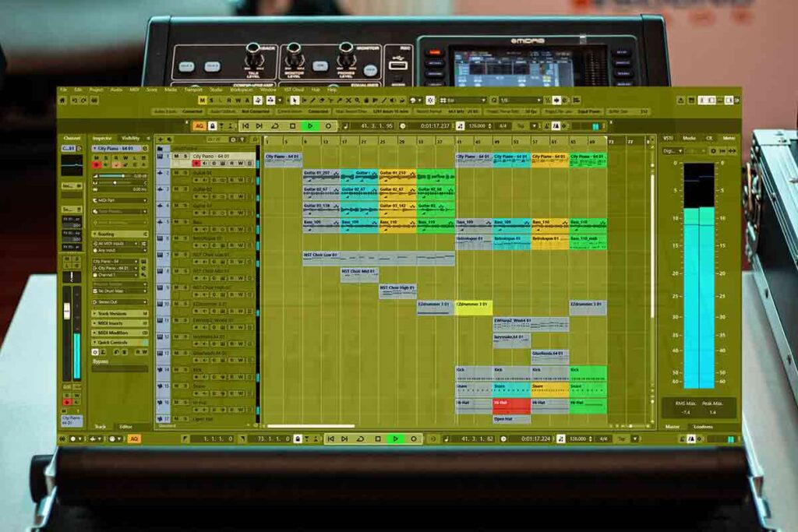Click the Record button in top transport bar
798x532 pixels.
coord(327,125)
